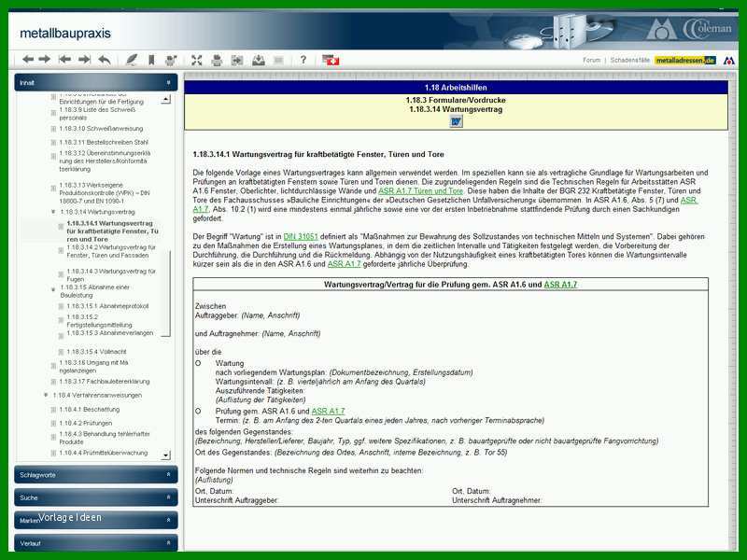Click the download tray icon
Screen dimensions: 747x560
click(259, 60)
